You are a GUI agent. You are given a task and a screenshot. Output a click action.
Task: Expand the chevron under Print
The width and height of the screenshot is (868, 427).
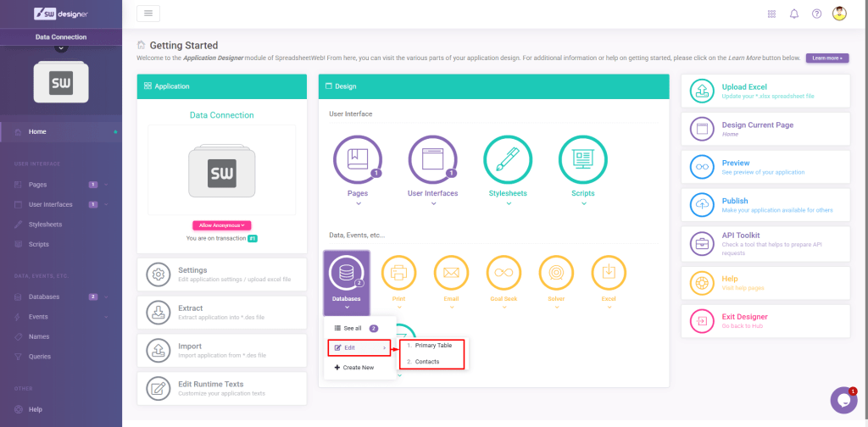coord(399,307)
